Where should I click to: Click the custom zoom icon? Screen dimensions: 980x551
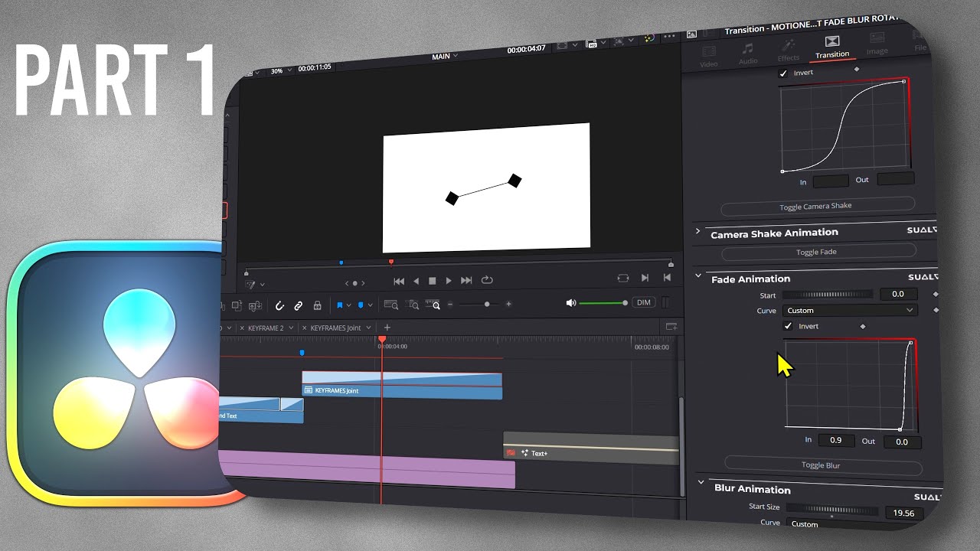point(433,304)
